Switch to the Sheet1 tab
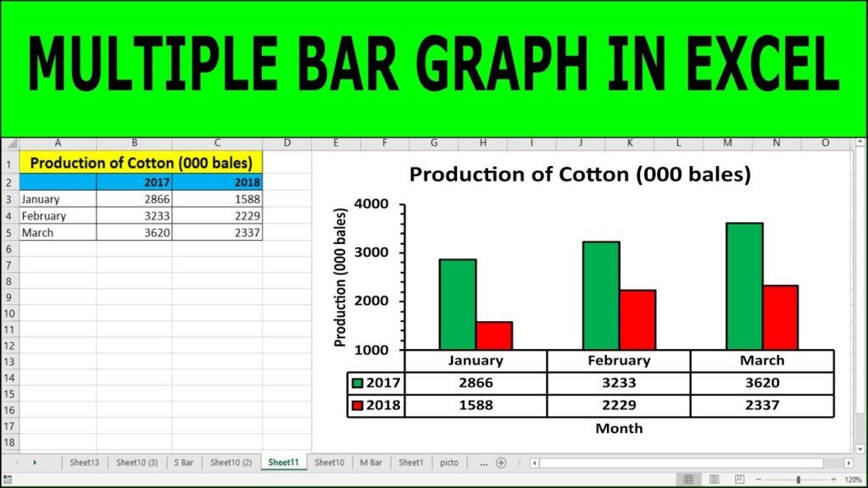 click(411, 463)
